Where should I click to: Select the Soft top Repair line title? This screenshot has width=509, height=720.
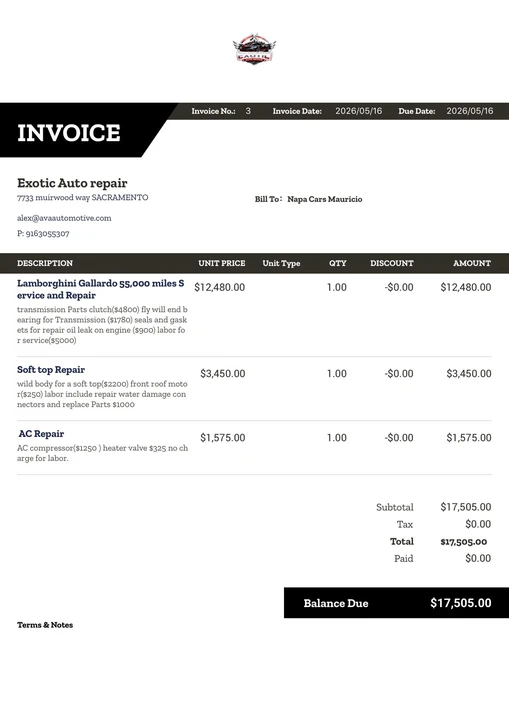coord(51,370)
